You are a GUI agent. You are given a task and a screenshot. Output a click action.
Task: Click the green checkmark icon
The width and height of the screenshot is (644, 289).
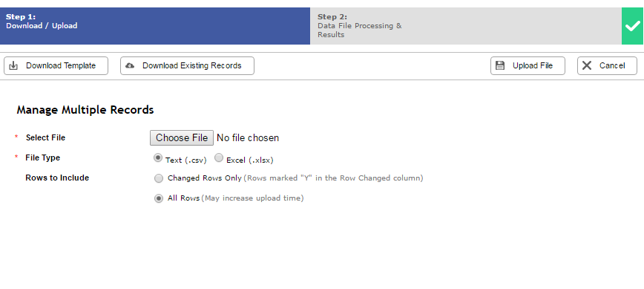click(632, 26)
